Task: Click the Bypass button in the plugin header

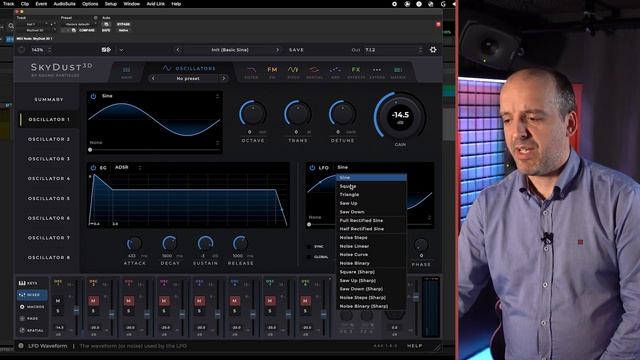Action: pyautogui.click(x=123, y=24)
